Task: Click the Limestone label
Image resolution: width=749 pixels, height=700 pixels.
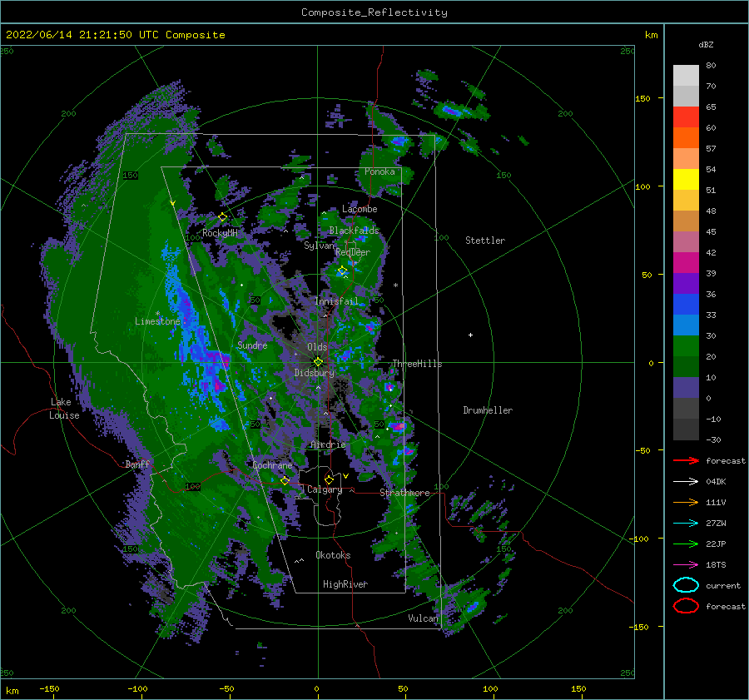Action: pyautogui.click(x=157, y=321)
